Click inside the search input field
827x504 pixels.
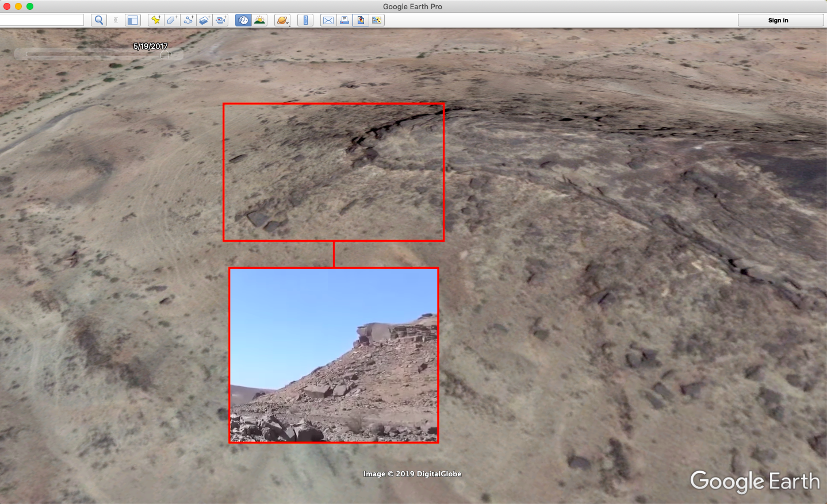click(x=41, y=20)
